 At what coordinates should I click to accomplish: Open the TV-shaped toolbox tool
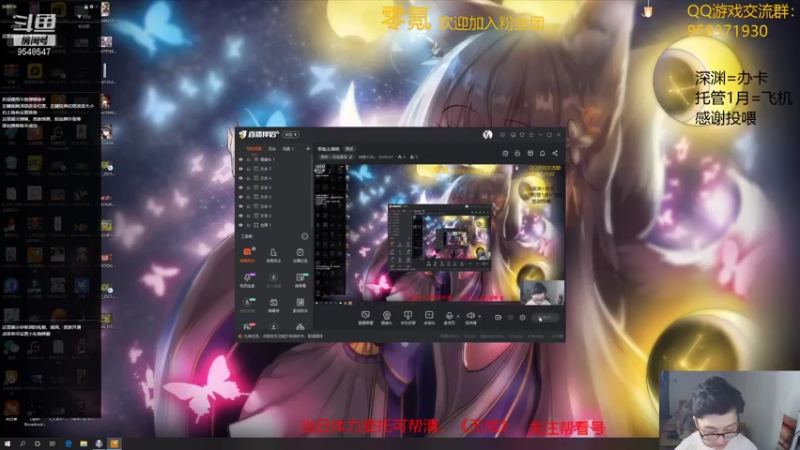click(273, 305)
